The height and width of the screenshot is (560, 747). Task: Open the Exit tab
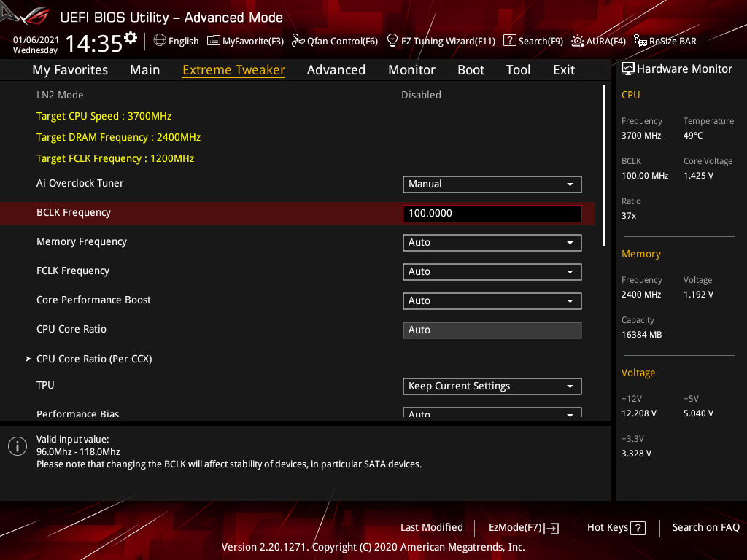tap(564, 70)
